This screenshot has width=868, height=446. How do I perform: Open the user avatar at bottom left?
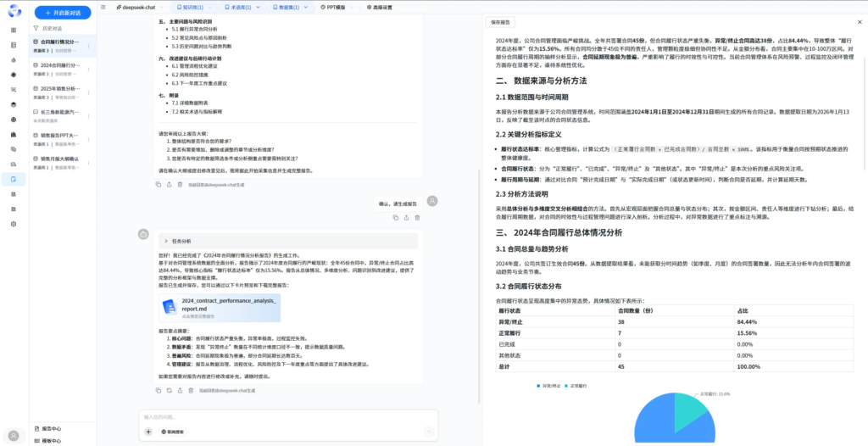13,435
